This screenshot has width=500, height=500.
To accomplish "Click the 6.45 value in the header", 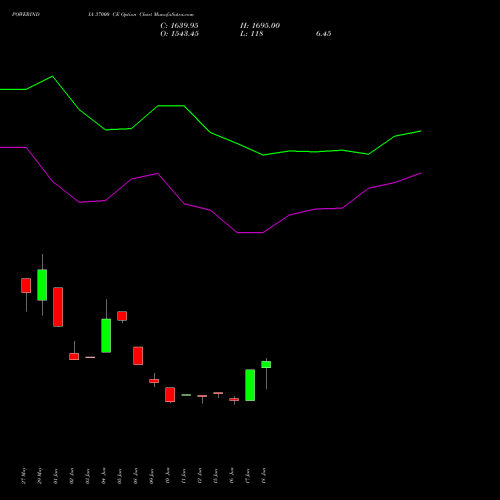I will [323, 34].
